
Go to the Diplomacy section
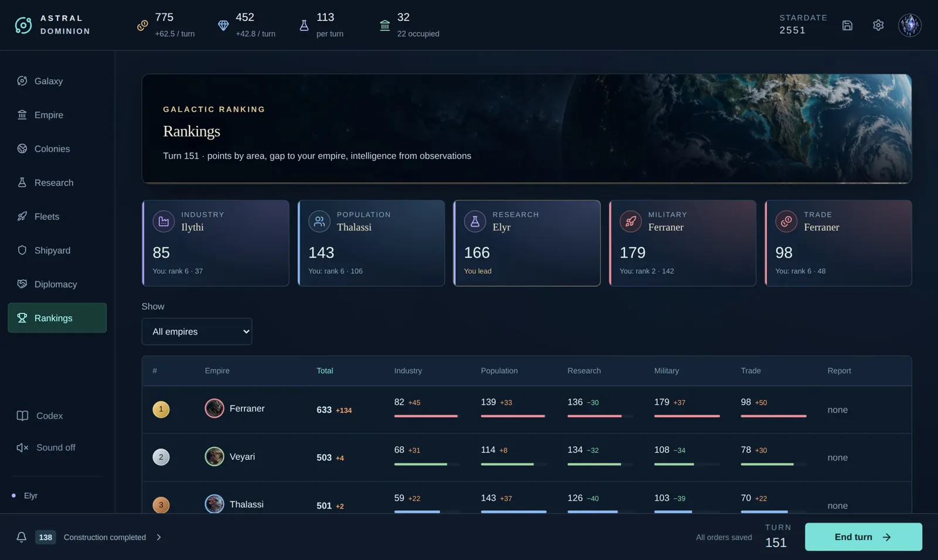(57, 284)
